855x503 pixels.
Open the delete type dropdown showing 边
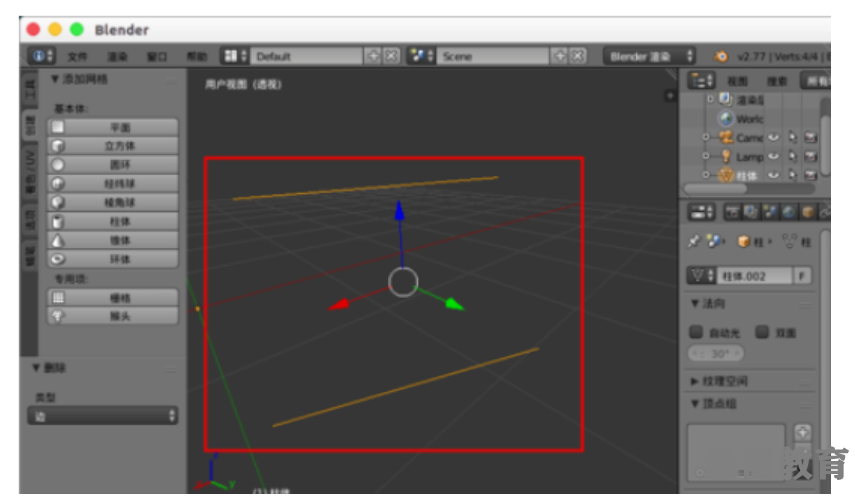coord(103,416)
